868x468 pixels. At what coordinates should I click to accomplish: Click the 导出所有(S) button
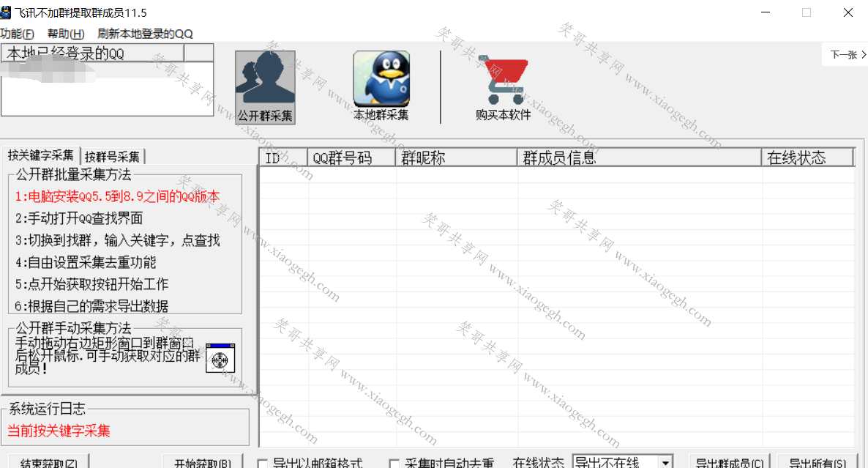click(817, 462)
